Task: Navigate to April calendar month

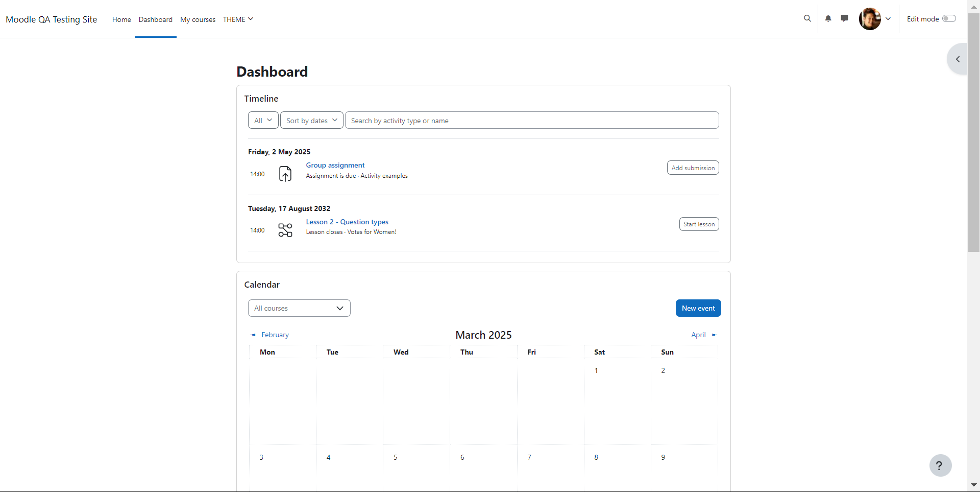Action: point(704,335)
